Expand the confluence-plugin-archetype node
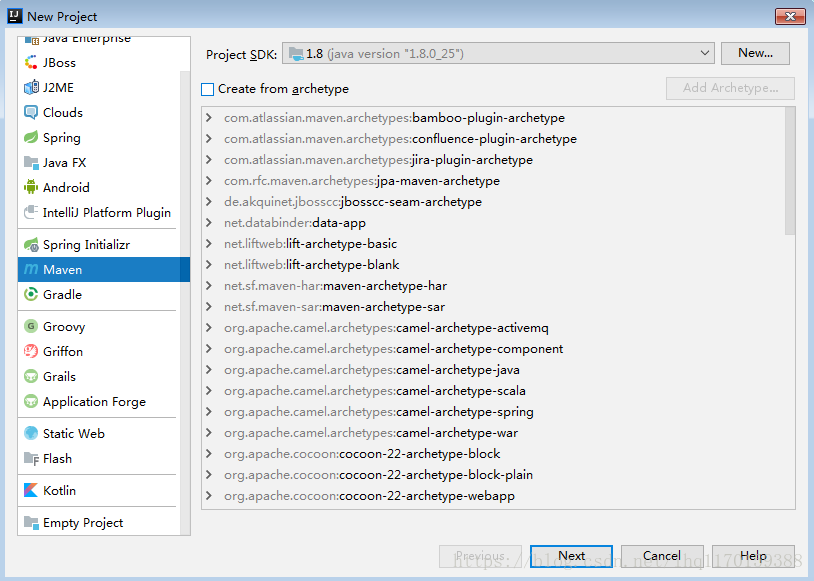The width and height of the screenshot is (814, 581). click(209, 138)
